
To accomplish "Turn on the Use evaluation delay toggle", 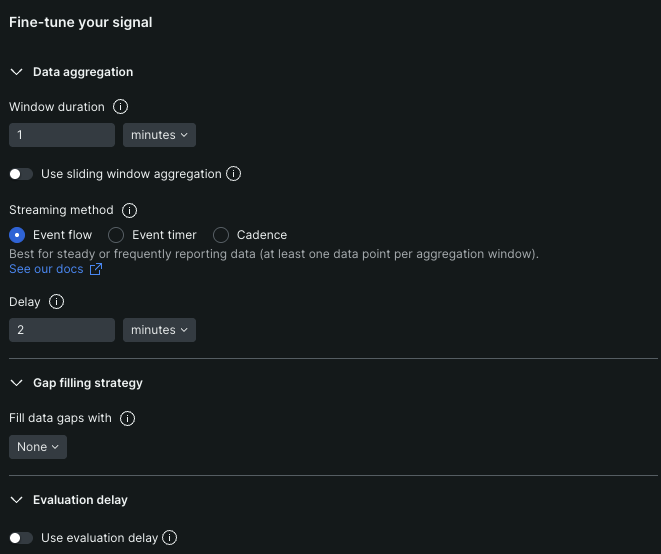I will 21,538.
